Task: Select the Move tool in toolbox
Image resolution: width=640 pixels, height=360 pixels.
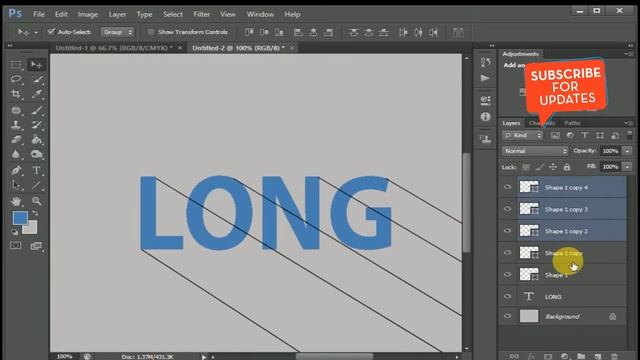Action: (36, 65)
